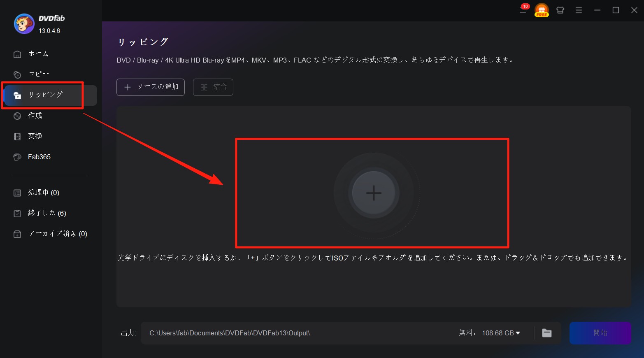Open the skin theme shirt icon
Screen dimensions: 644x358
(x=560, y=10)
